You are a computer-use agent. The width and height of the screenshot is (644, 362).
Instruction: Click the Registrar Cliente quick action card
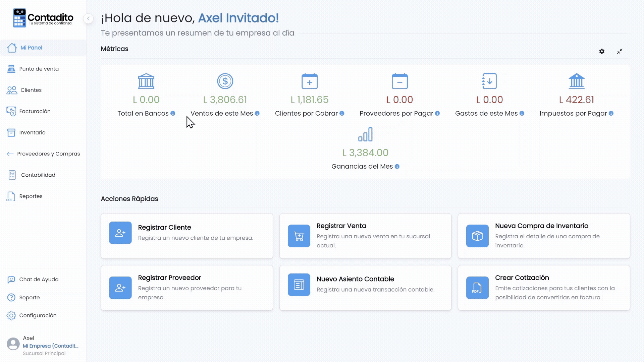[x=187, y=236]
